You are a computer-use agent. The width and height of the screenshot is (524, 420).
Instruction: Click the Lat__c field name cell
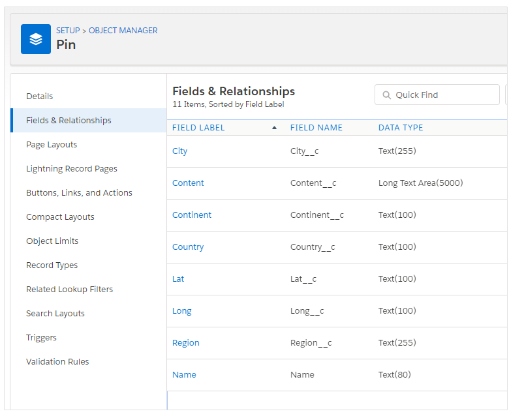[303, 278]
